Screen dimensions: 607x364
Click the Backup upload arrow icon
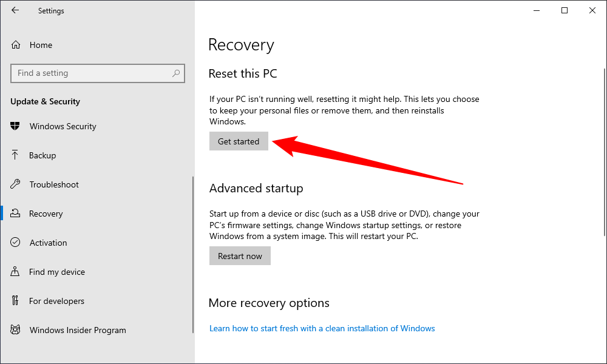click(16, 155)
